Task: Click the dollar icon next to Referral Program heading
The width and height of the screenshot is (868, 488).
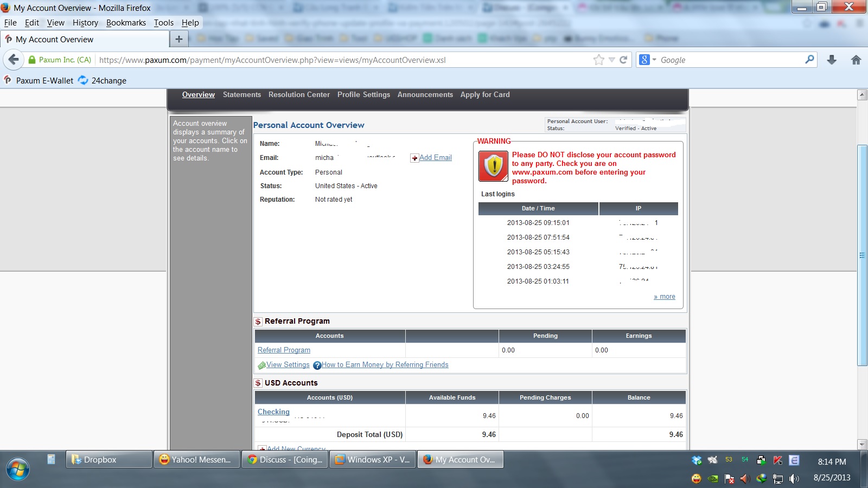Action: click(258, 322)
